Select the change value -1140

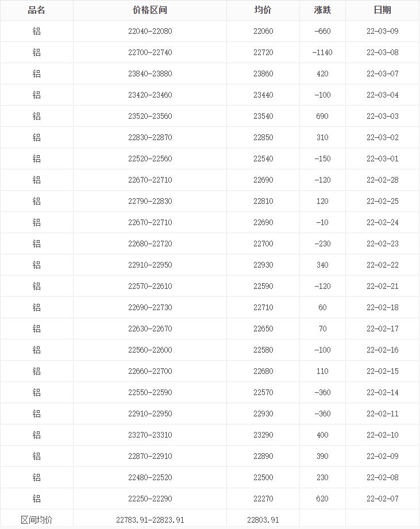click(322, 53)
